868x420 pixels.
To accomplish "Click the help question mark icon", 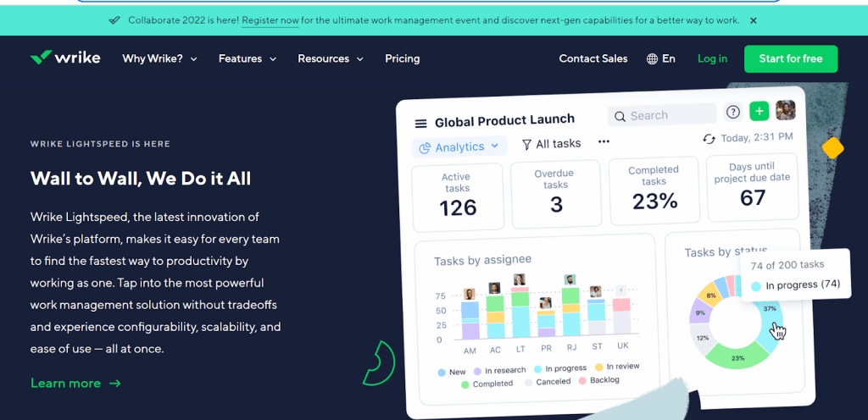I will [x=733, y=112].
